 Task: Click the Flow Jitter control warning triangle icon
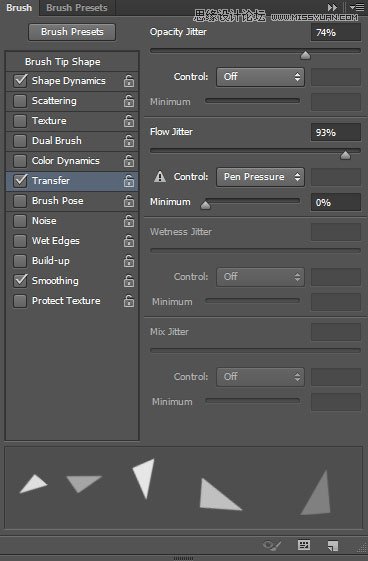160,177
